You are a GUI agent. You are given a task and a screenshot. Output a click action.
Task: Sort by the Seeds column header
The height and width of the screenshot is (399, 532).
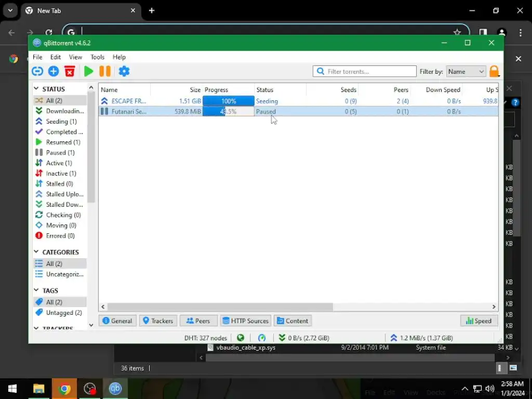click(x=332, y=89)
